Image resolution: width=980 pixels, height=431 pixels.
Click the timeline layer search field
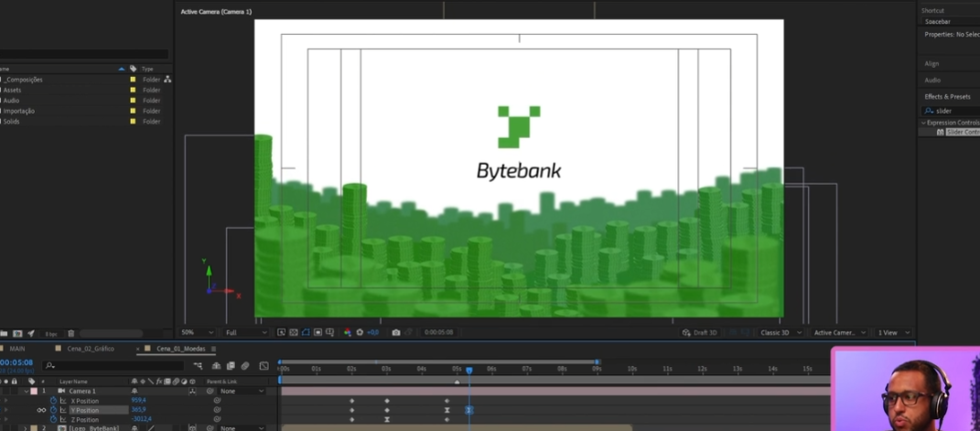click(x=113, y=365)
